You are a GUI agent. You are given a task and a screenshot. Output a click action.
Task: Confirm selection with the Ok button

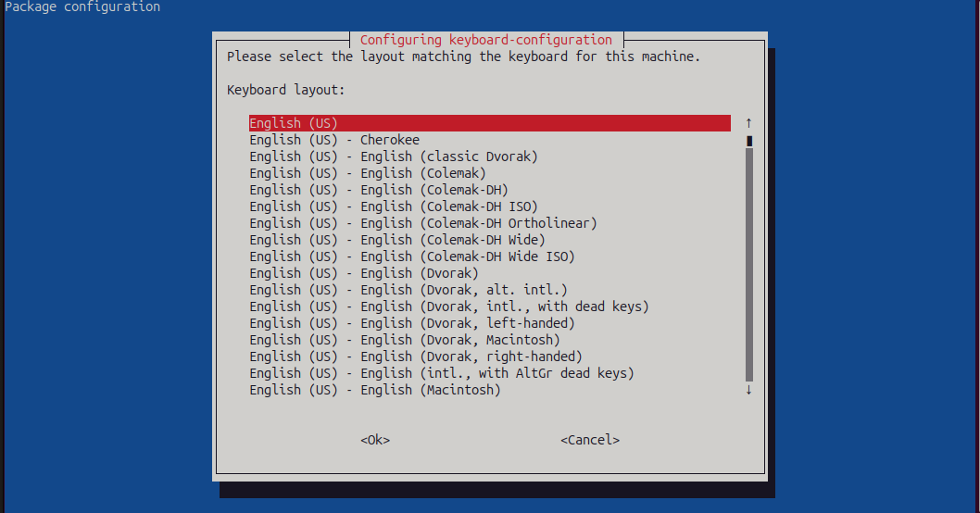tap(375, 440)
